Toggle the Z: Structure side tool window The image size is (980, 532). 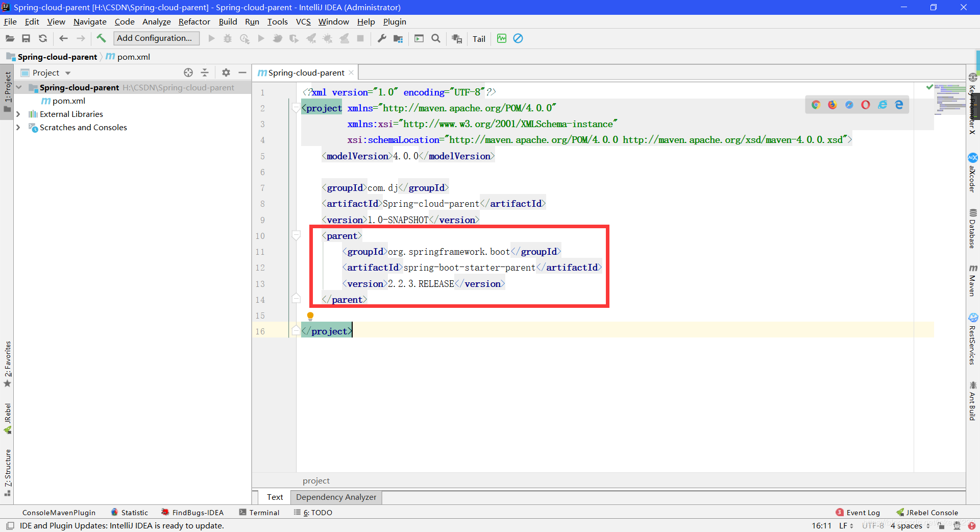(x=7, y=473)
